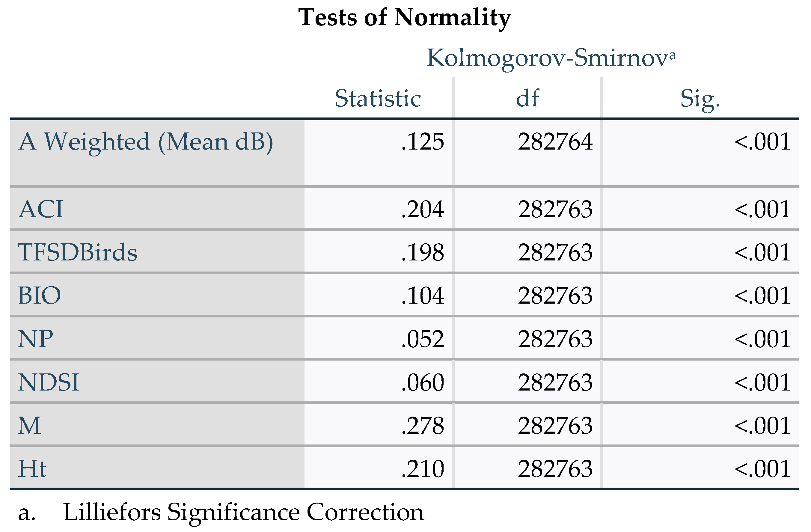Select the A Weighted (Mean dB) row label
Image resolution: width=811 pixels, height=532 pixels.
pos(145,141)
